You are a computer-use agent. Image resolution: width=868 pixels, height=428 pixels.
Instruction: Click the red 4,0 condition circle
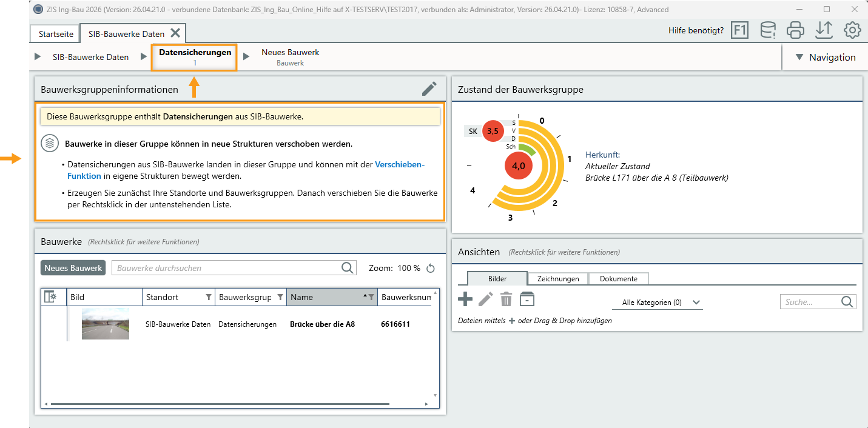point(519,166)
